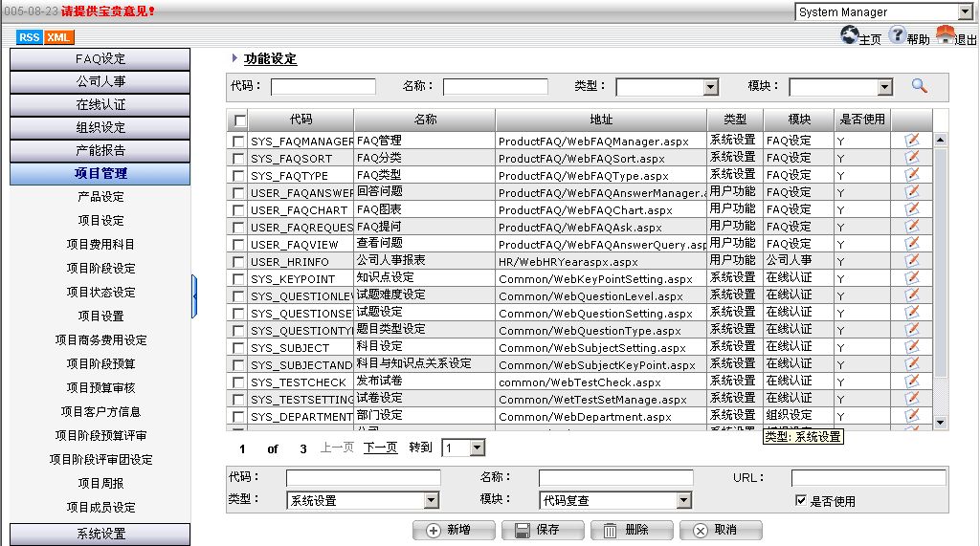Edit the USER_HRINFO row via pencil icon

coord(912,260)
